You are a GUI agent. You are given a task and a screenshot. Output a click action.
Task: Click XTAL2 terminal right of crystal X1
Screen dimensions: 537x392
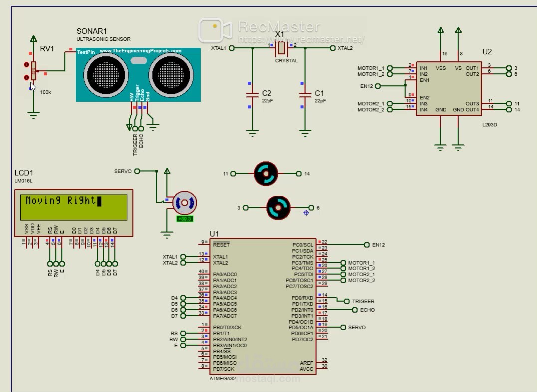pyautogui.click(x=332, y=48)
